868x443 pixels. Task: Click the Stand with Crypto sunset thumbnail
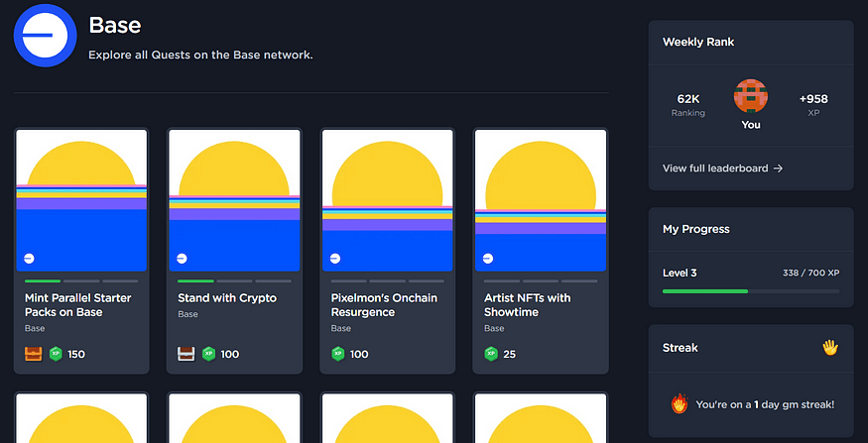tap(234, 200)
